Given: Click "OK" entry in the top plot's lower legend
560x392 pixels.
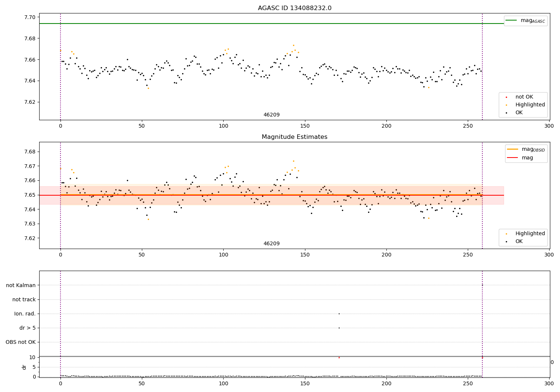Looking at the screenshot, I should (x=519, y=113).
